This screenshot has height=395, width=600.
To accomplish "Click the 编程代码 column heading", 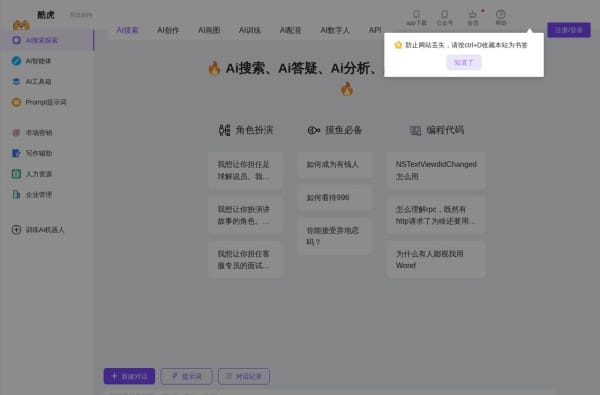I will [445, 130].
